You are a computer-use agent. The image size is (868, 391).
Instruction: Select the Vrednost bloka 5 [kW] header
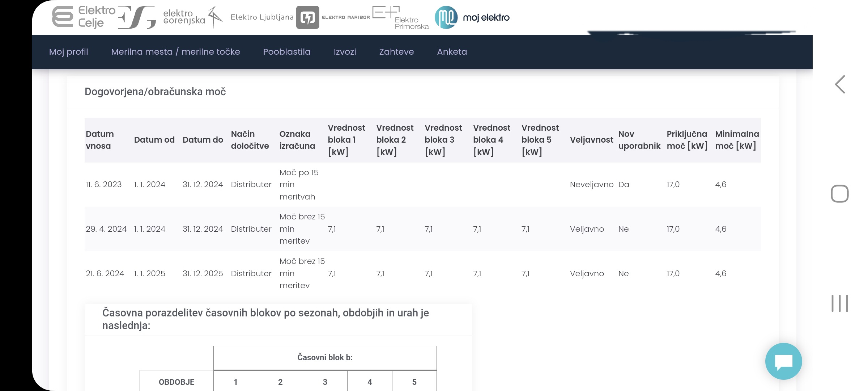click(540, 140)
